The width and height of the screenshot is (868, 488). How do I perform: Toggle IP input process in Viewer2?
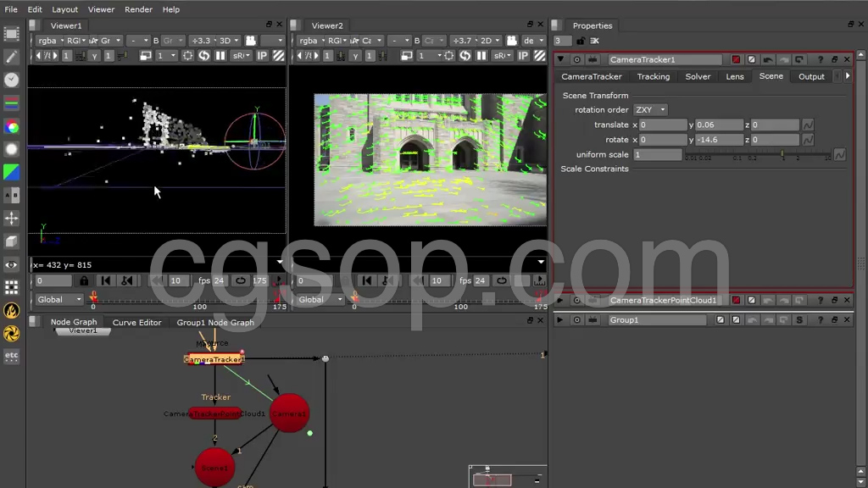pos(523,56)
